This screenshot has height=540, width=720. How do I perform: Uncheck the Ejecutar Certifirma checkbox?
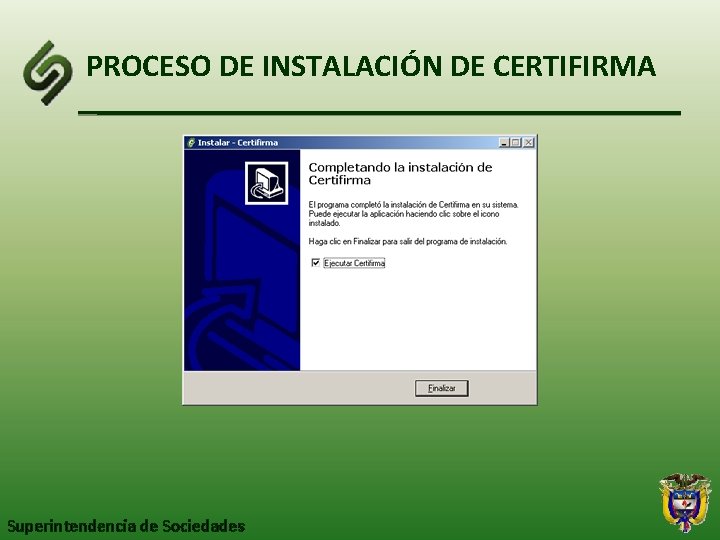(315, 263)
